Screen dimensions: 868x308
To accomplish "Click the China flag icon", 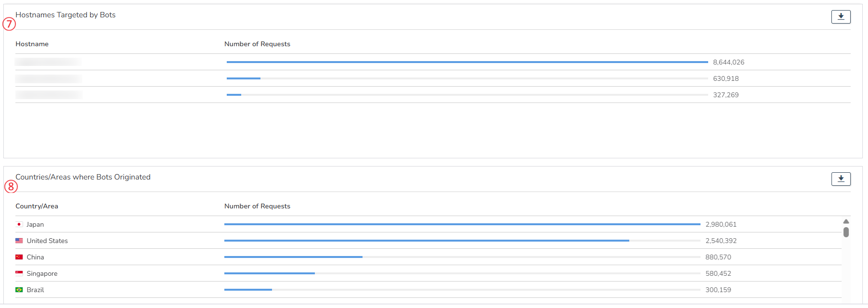I will 19,257.
